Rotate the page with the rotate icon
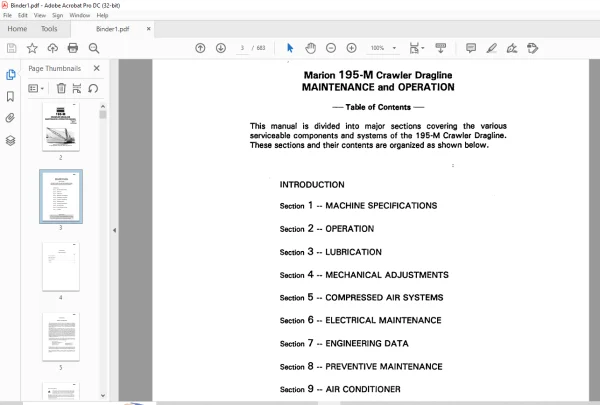 (x=93, y=88)
